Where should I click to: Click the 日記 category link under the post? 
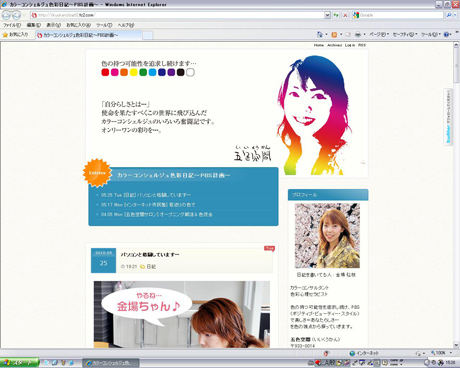[151, 267]
